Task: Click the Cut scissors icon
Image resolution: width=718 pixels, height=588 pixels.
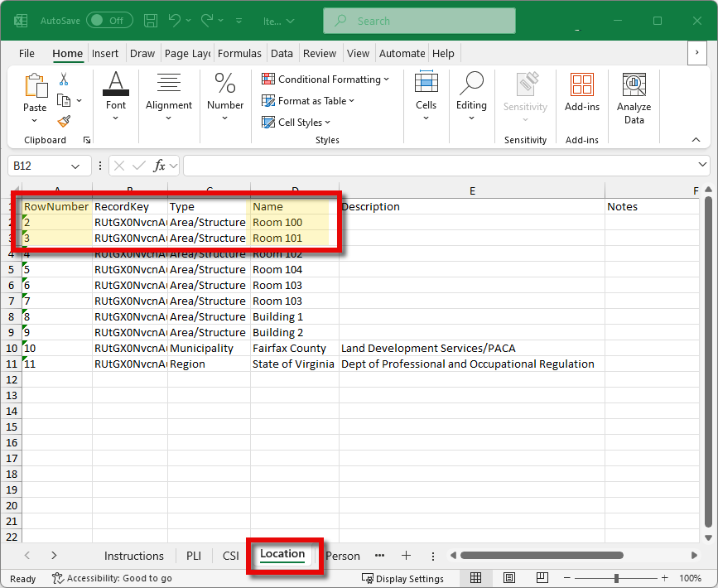Action: pos(64,80)
